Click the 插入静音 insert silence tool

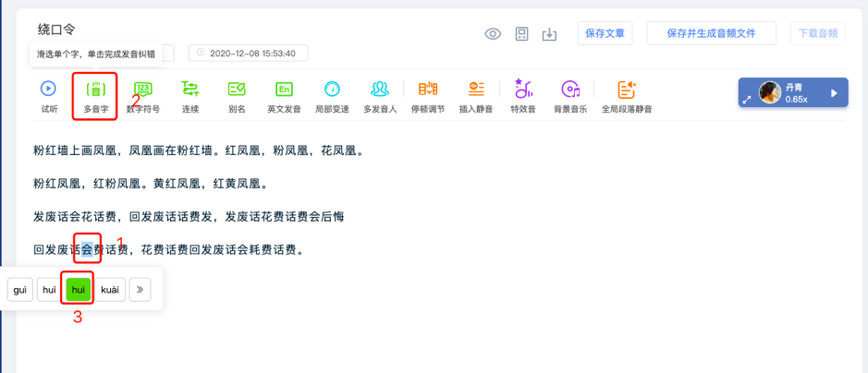[x=476, y=96]
